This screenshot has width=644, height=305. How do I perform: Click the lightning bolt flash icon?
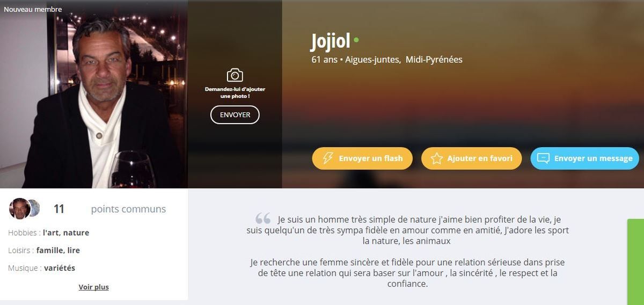pyautogui.click(x=327, y=158)
